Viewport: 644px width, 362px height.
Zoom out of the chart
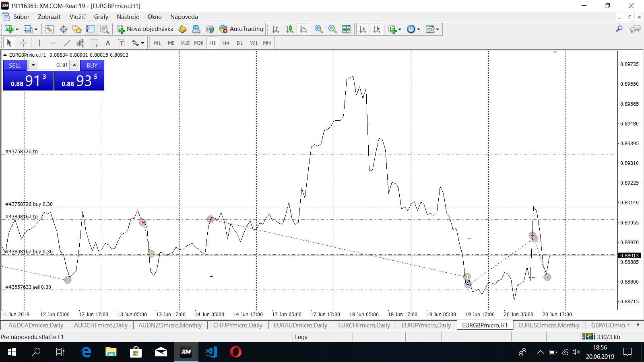(332, 29)
